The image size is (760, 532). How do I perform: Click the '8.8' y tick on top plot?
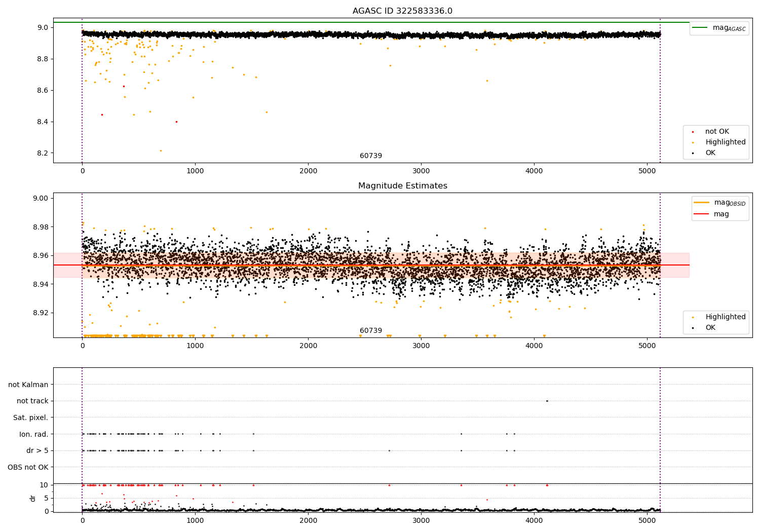click(44, 59)
